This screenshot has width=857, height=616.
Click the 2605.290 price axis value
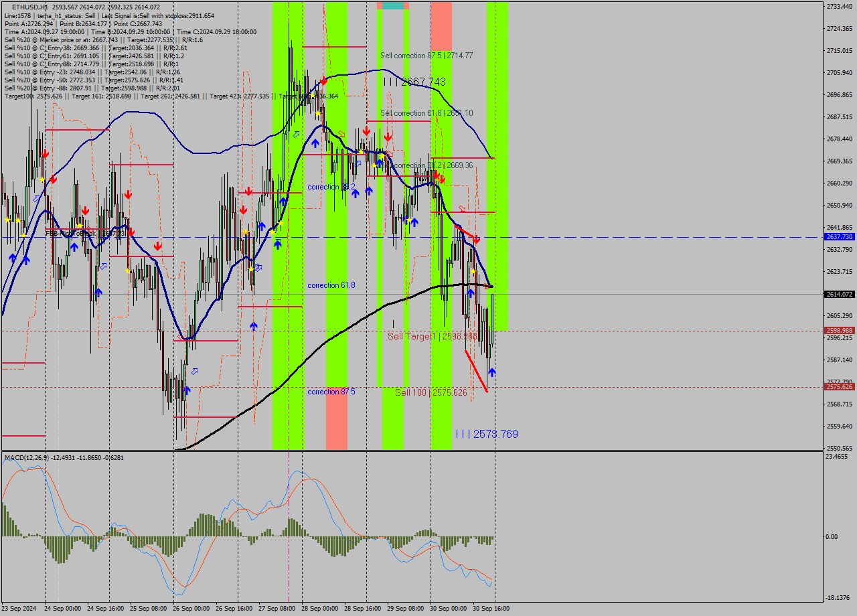[x=839, y=315]
